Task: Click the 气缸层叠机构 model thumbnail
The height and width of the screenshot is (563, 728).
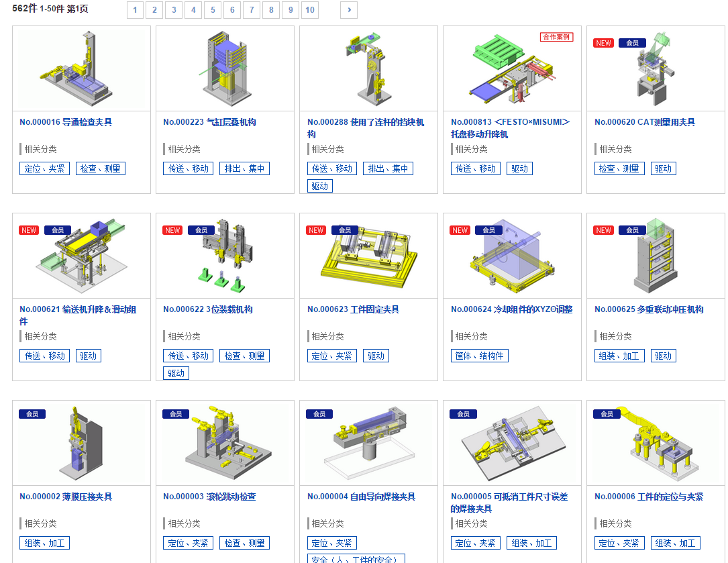Action: coord(225,68)
